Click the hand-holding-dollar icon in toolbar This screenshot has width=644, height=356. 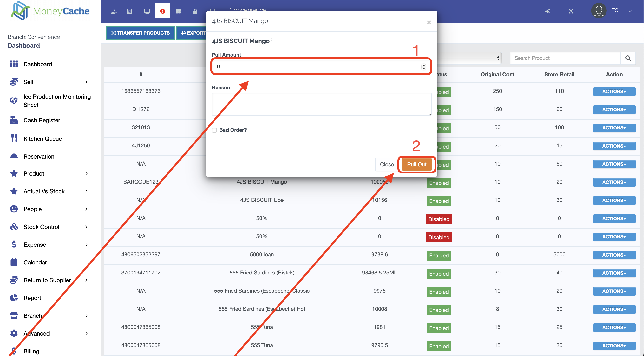tap(114, 11)
